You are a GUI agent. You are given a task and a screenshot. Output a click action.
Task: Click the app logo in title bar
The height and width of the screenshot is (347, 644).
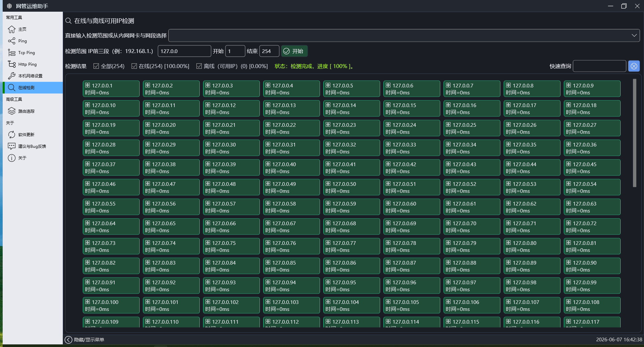coord(9,6)
